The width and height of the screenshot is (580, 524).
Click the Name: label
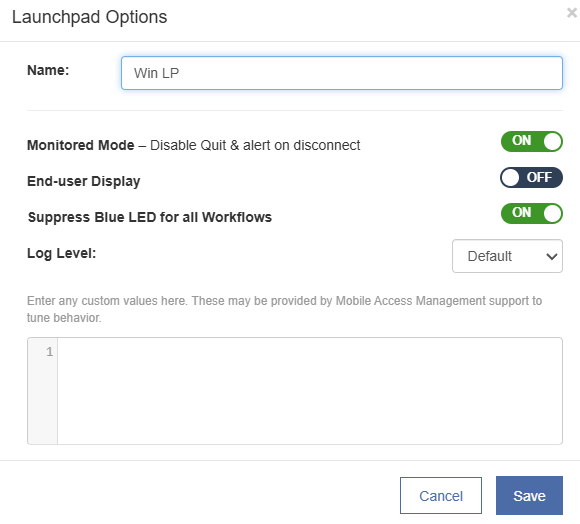48,70
